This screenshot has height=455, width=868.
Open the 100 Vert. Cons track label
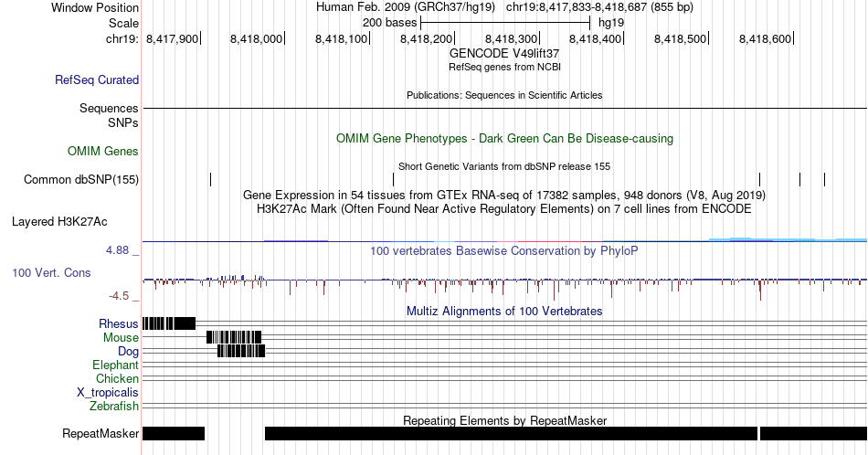(51, 272)
